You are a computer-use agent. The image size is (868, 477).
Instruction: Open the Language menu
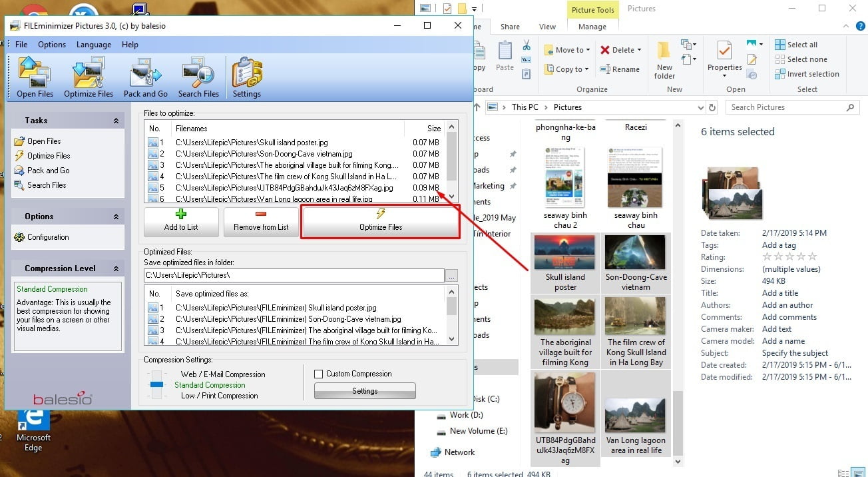point(94,45)
